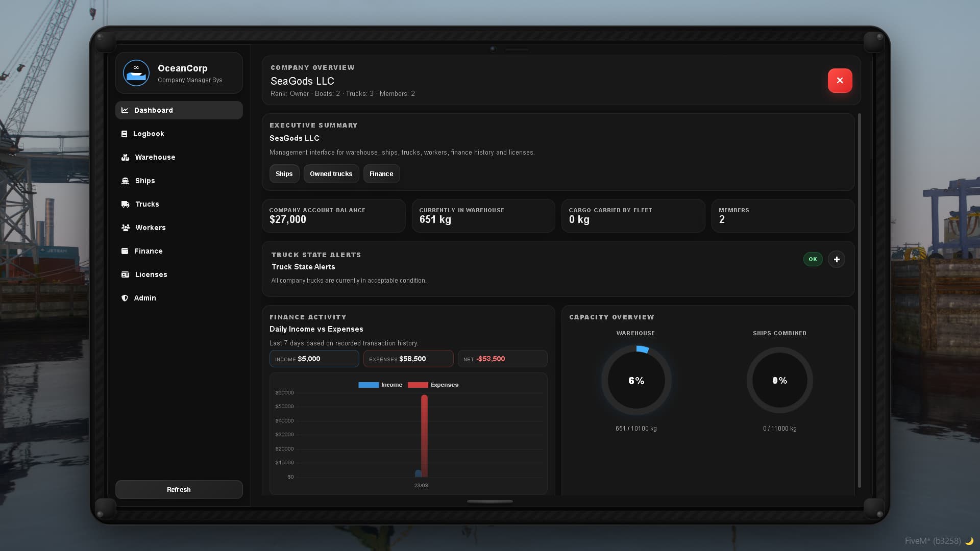Open the Owned trucks shortcut button

pyautogui.click(x=331, y=174)
